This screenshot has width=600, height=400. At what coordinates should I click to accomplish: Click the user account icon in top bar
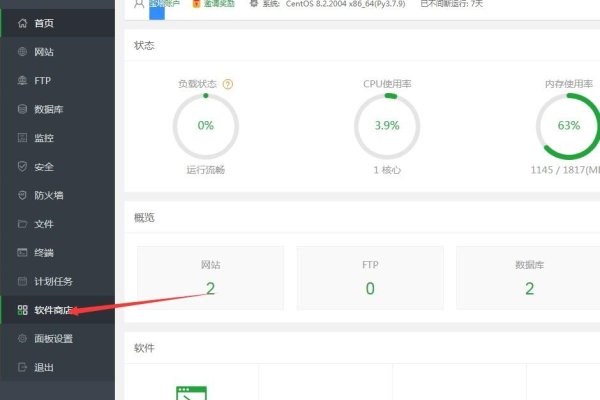(x=139, y=3)
